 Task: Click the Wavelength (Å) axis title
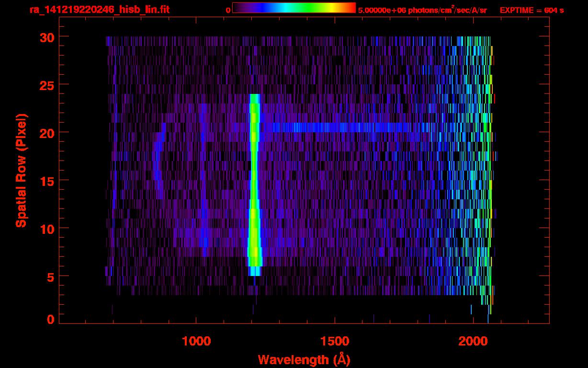304,359
